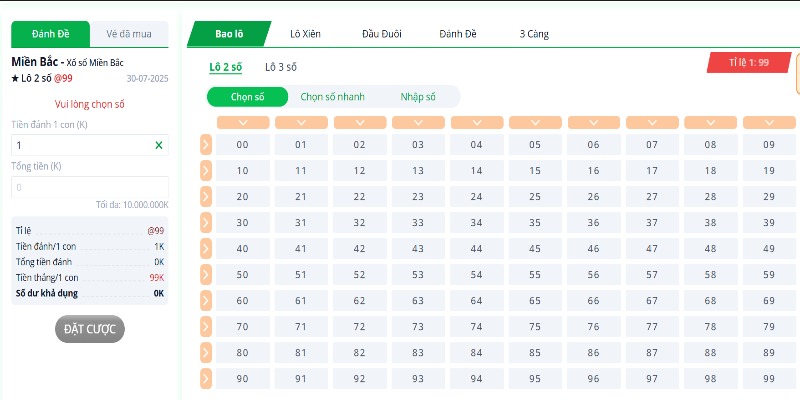Select the whole row starting with 20

click(206, 196)
